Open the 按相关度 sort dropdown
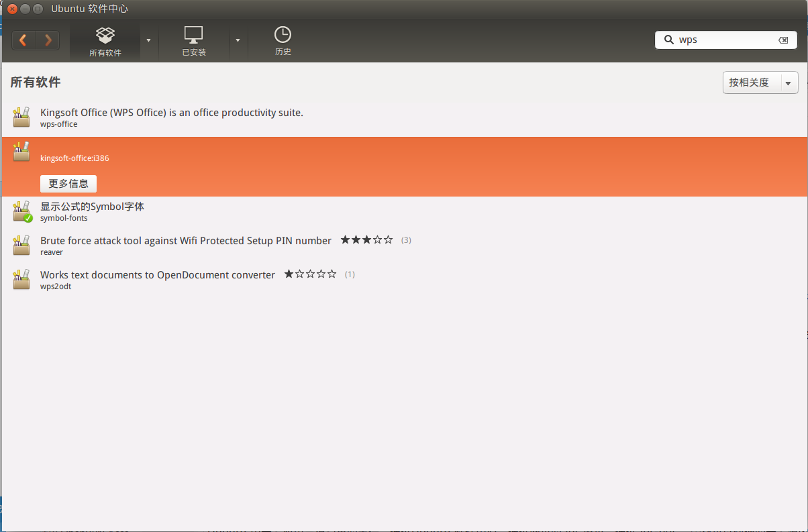This screenshot has width=808, height=532. 760,83
